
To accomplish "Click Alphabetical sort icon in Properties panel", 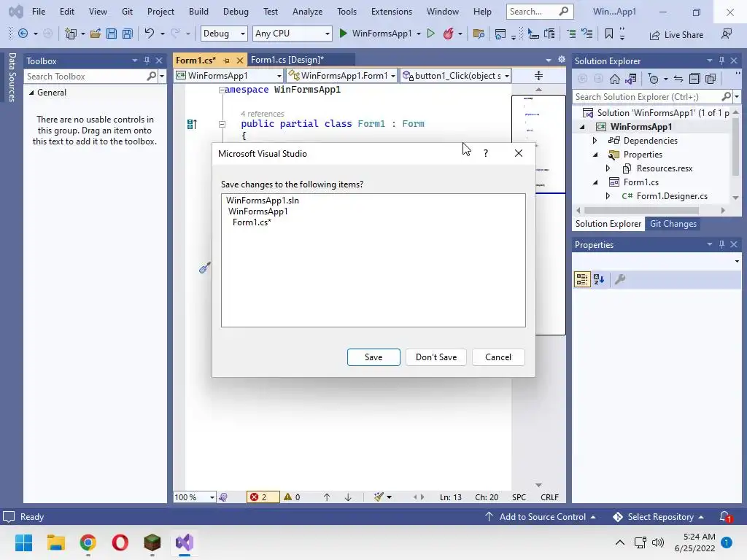I will [x=599, y=279].
